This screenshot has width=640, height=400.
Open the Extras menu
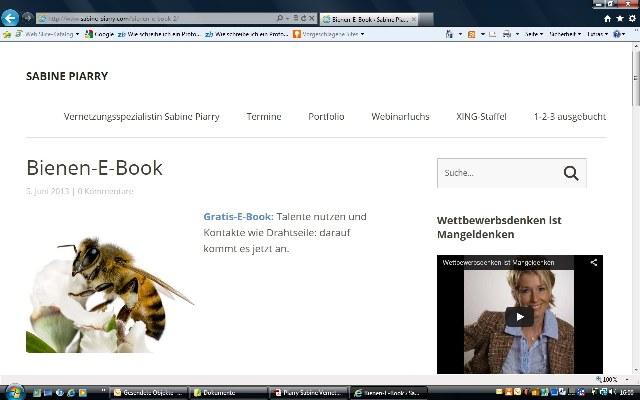pos(598,34)
